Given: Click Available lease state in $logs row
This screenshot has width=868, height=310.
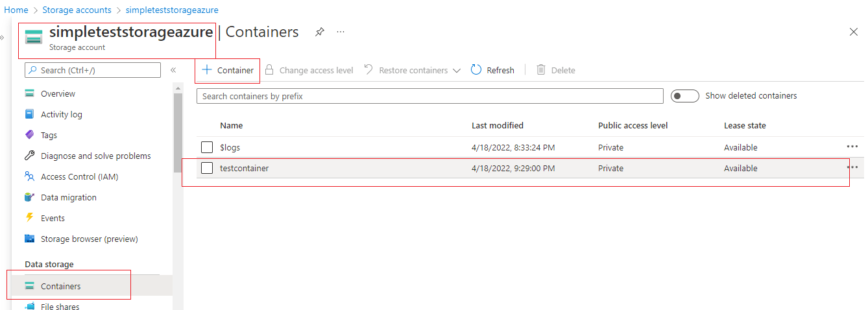Looking at the screenshot, I should click(x=741, y=147).
